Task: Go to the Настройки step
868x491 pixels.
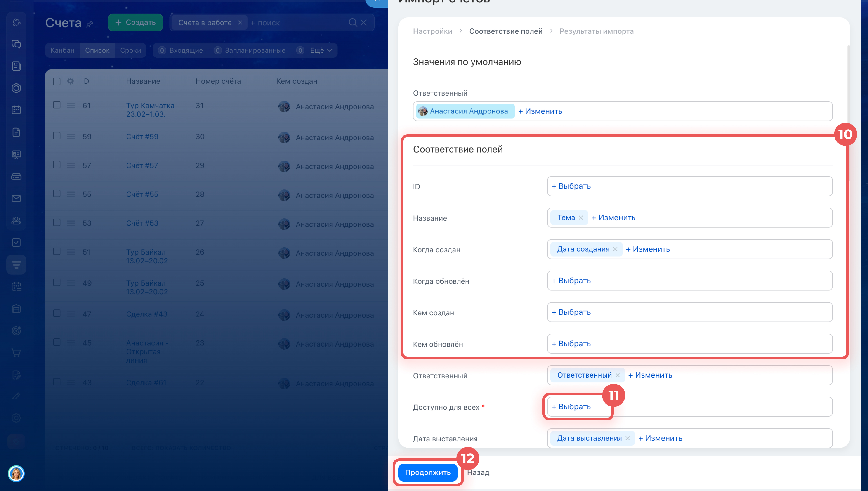Action: coord(432,31)
